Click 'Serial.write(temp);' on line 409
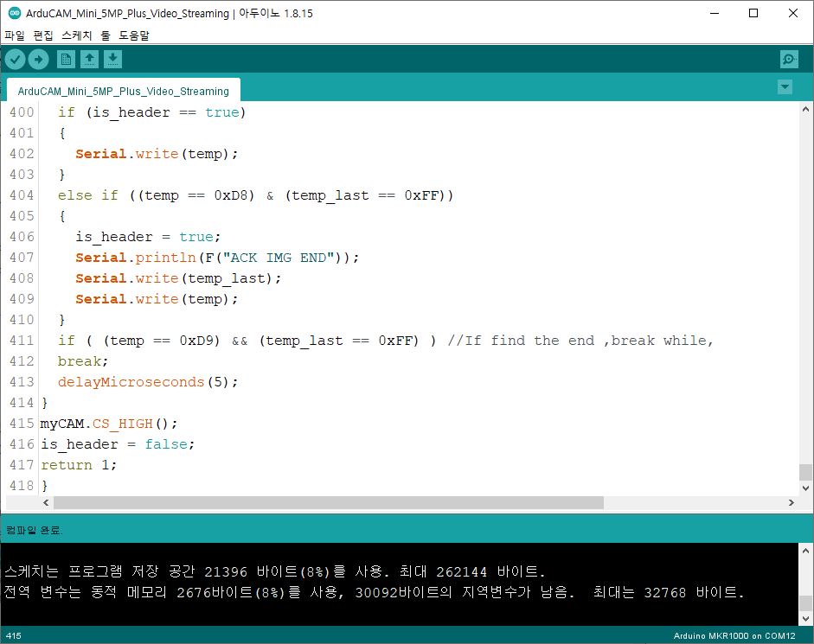Image resolution: width=814 pixels, height=644 pixels. pyautogui.click(x=157, y=299)
